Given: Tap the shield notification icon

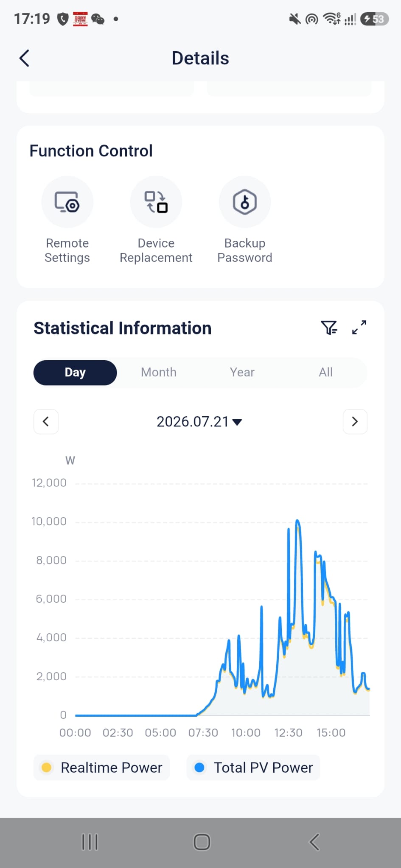Looking at the screenshot, I should pyautogui.click(x=63, y=19).
